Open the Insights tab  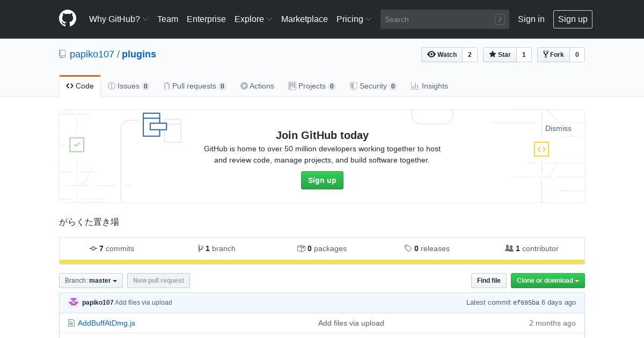point(429,86)
